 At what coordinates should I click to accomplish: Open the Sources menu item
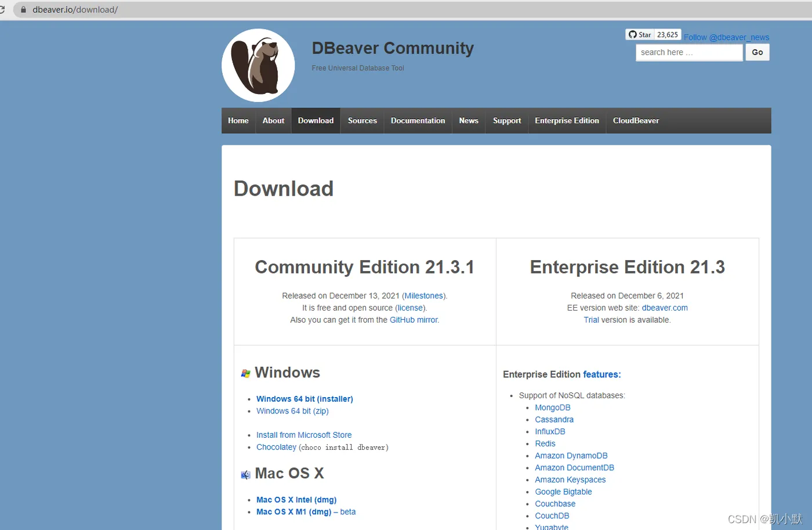(x=362, y=121)
